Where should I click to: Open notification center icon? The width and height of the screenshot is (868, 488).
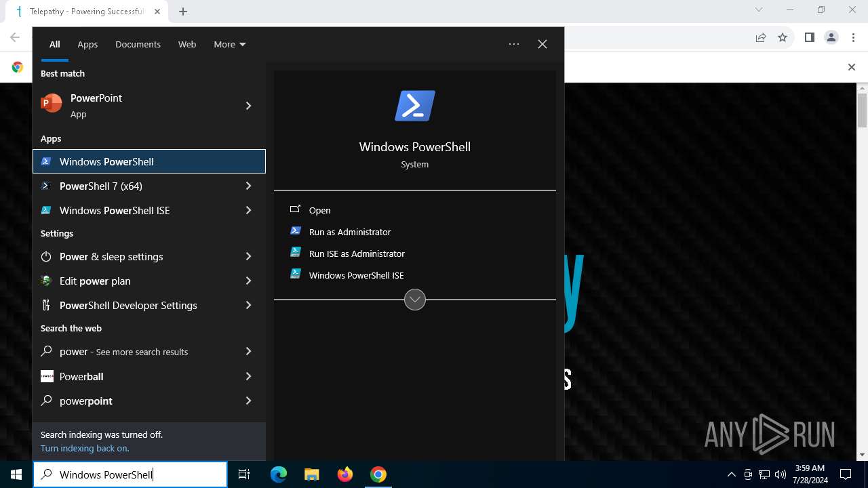click(846, 474)
